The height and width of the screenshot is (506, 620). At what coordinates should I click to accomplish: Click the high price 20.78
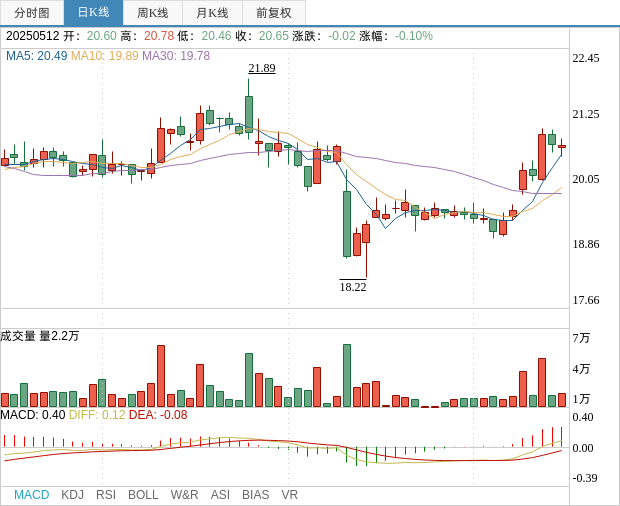click(159, 36)
